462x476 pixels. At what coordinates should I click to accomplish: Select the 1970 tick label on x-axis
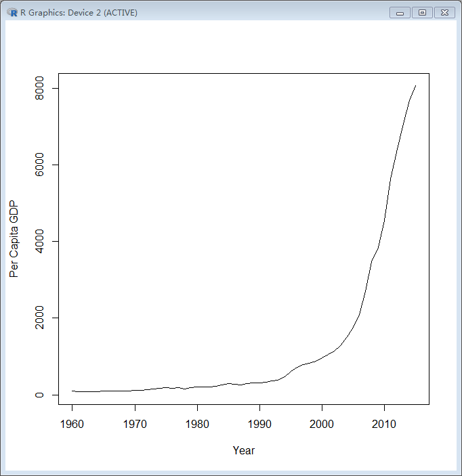[x=135, y=425]
